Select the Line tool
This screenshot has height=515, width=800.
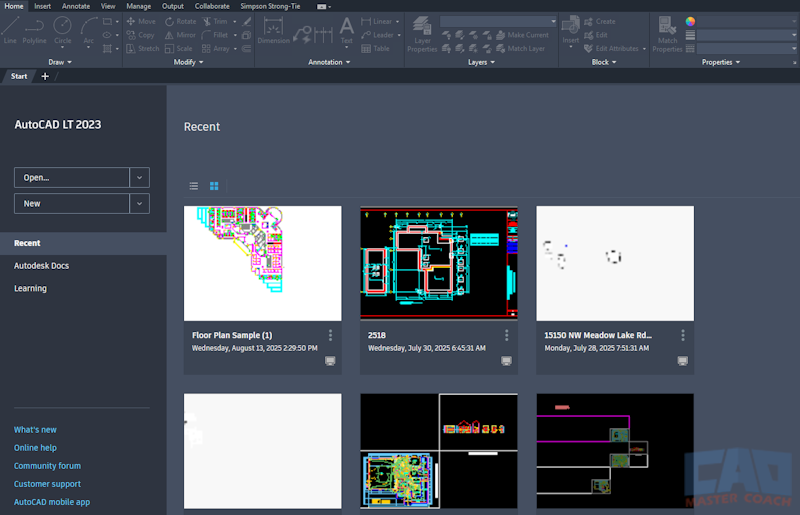(x=10, y=30)
